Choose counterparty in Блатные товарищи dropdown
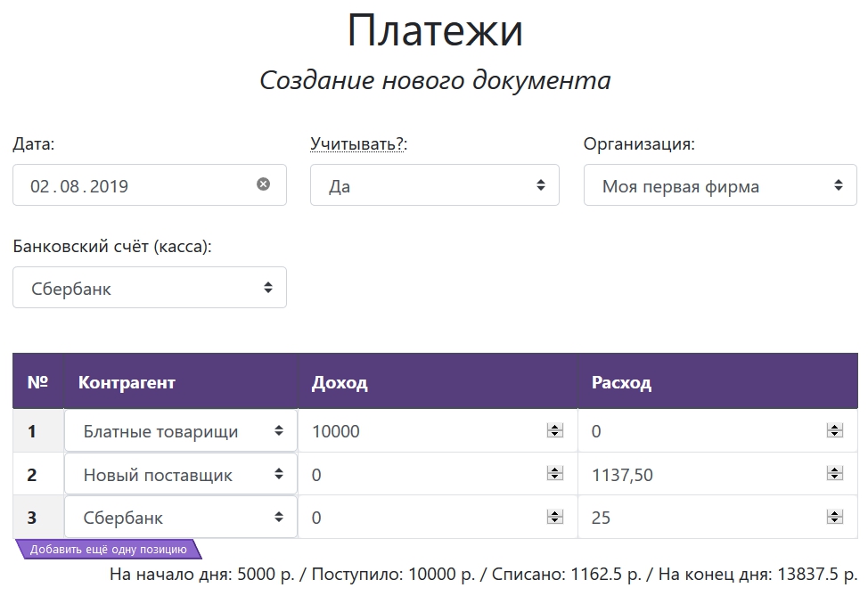Image resolution: width=868 pixels, height=596 pixels. tap(180, 431)
